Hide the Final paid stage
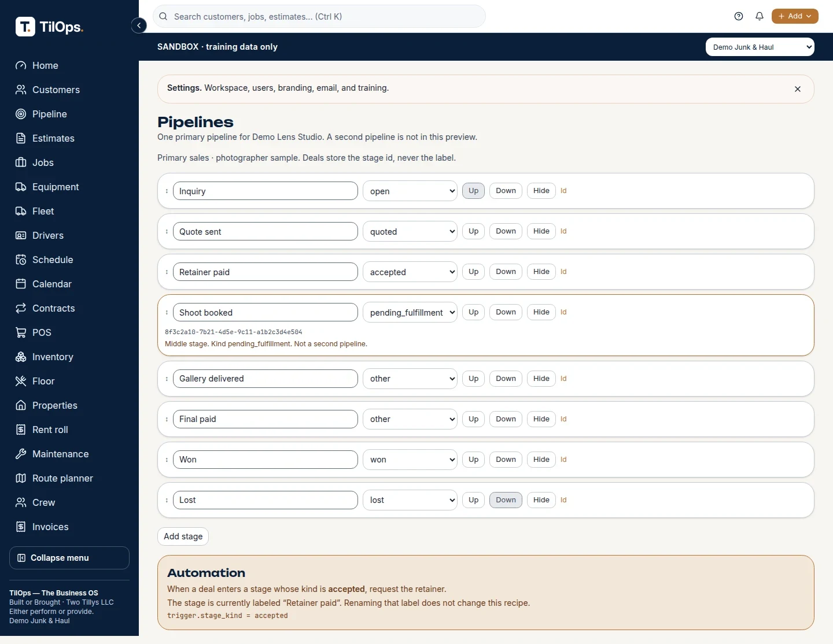 click(541, 419)
